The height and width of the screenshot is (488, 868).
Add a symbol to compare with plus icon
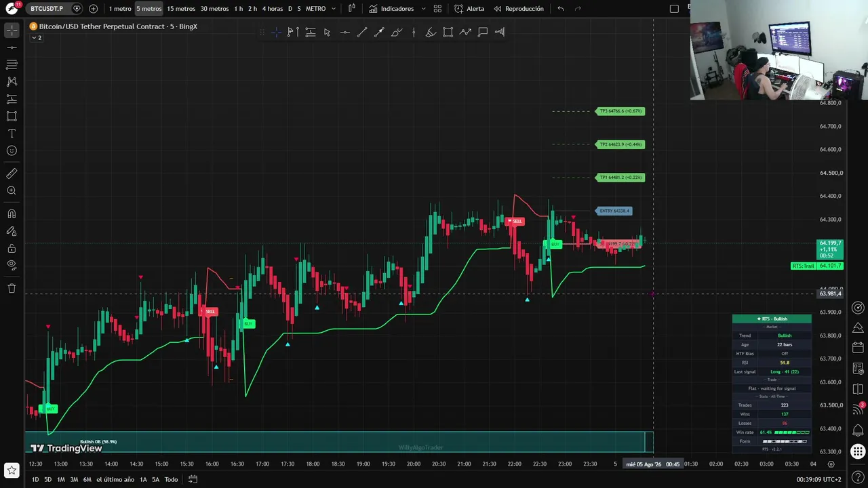coord(93,9)
